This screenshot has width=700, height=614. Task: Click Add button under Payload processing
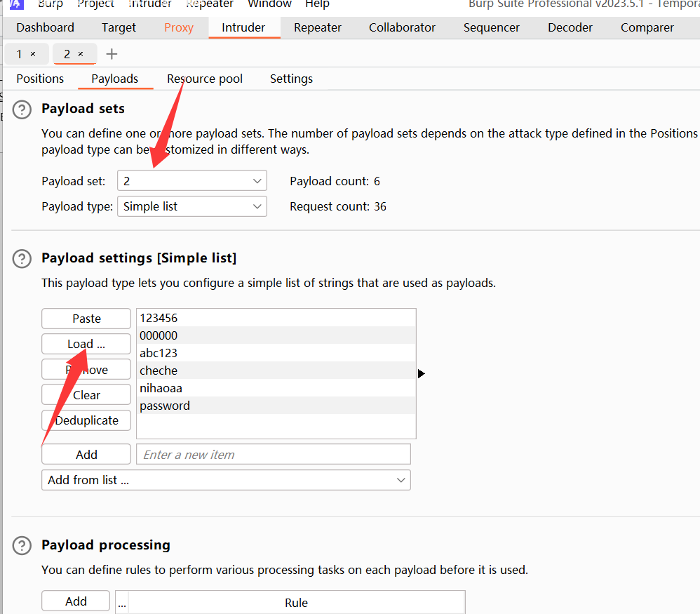coord(76,601)
